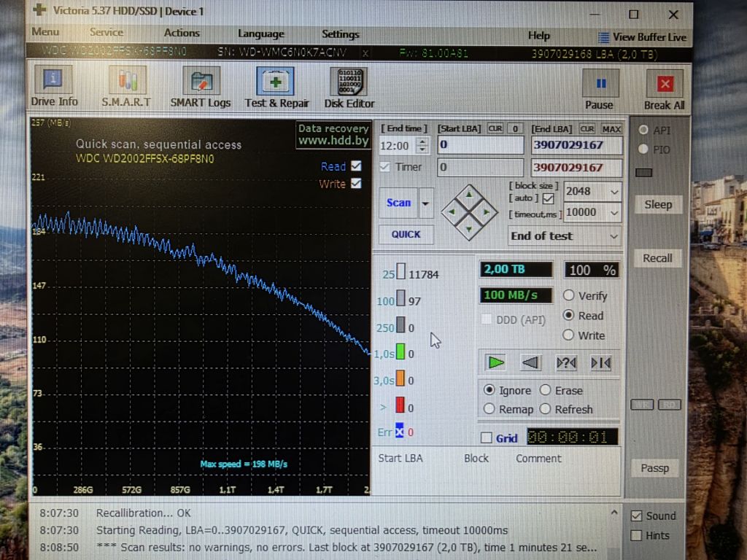The width and height of the screenshot is (747, 560).
Task: Click the up arrow of the diamond navigator
Action: pyautogui.click(x=469, y=194)
